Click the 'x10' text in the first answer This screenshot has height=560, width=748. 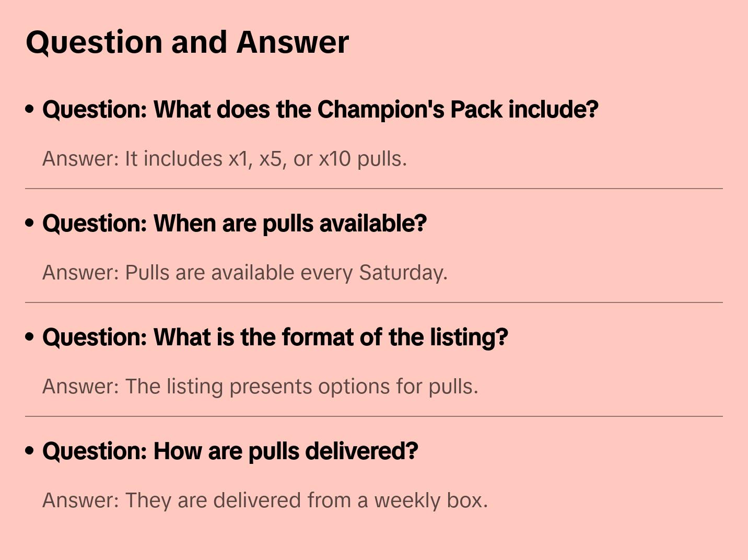tap(335, 159)
